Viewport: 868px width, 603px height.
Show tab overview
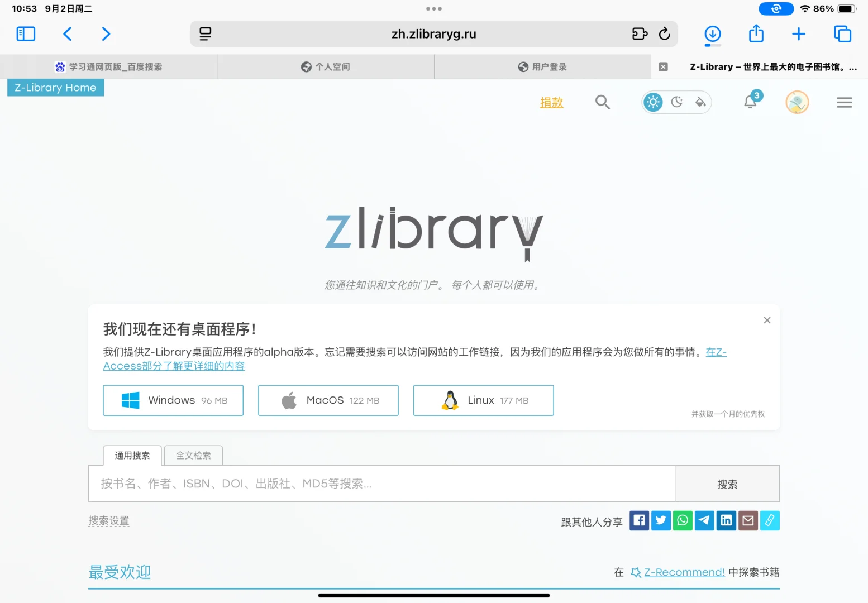[x=842, y=34]
